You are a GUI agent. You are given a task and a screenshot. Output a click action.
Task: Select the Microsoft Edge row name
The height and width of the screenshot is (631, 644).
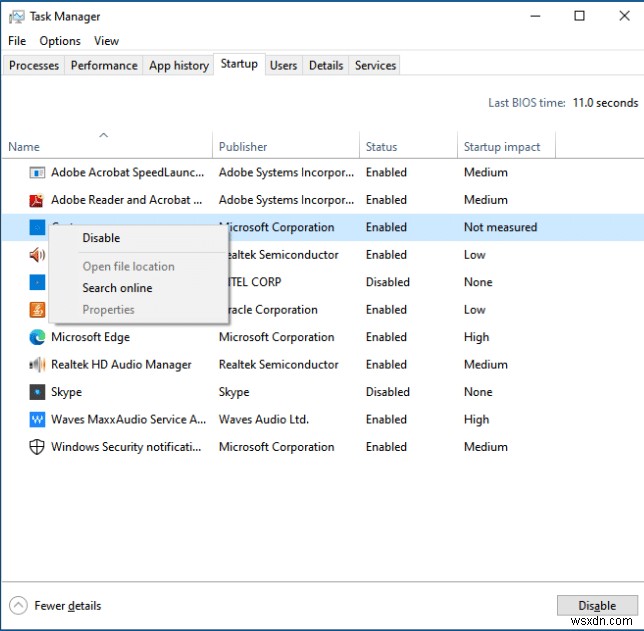click(x=90, y=337)
